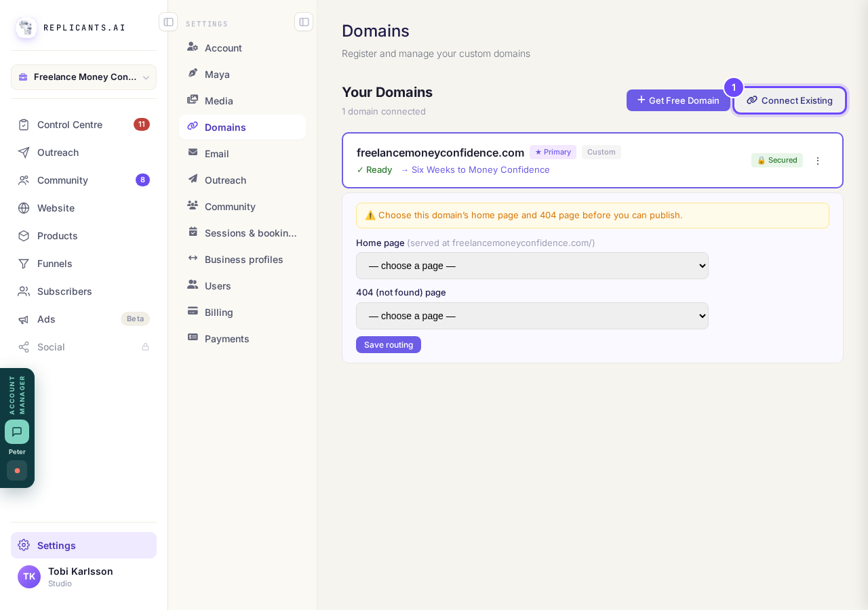Click the Secured badge
The image size is (868, 610).
(x=777, y=160)
